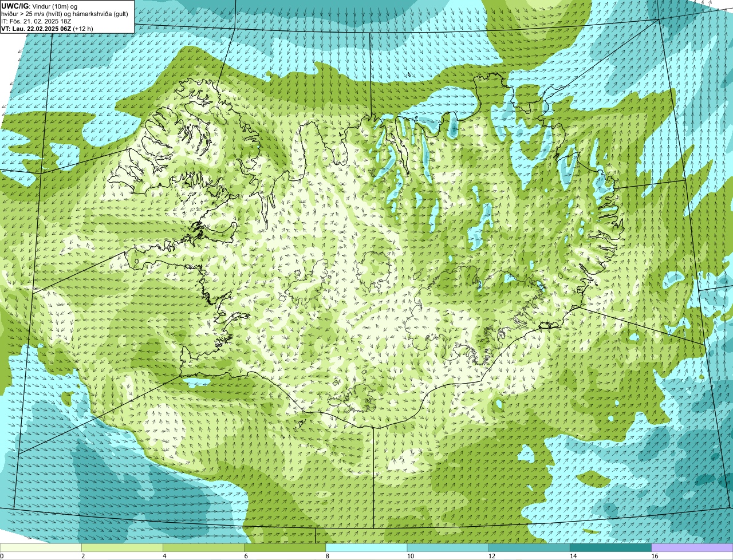Click the scale label '0'
This screenshot has width=733, height=560.
2,556
